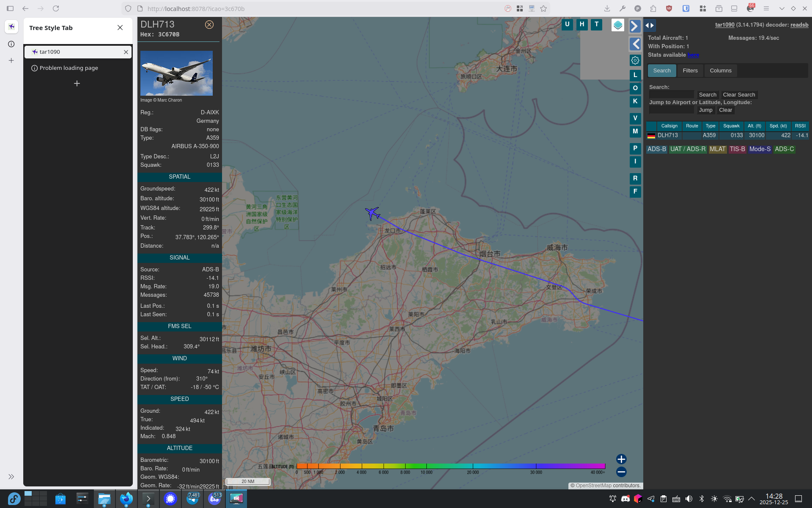Click the aircraft photo thumbnail

tap(176, 73)
